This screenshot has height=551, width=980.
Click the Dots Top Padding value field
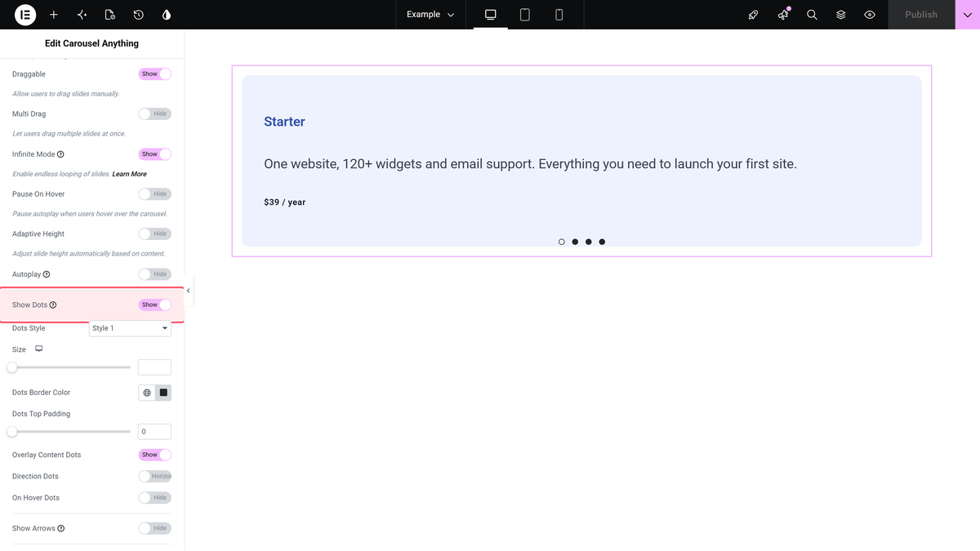coord(154,432)
